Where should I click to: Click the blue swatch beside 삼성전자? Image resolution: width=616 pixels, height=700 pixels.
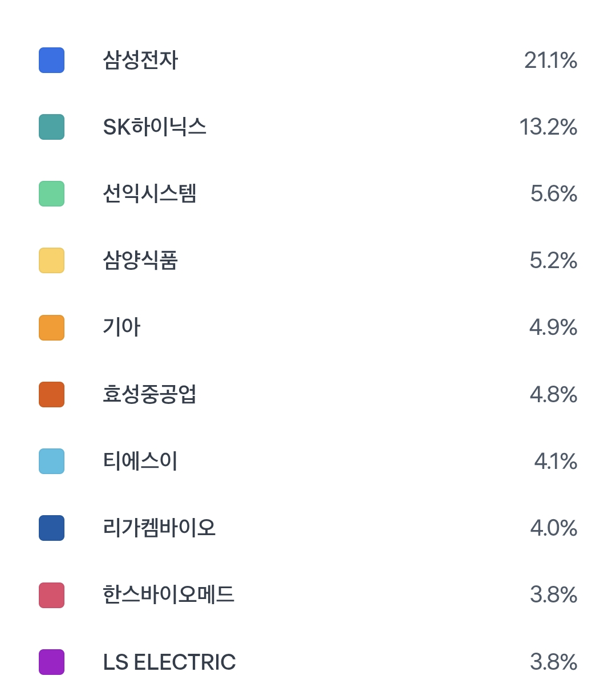tap(51, 60)
